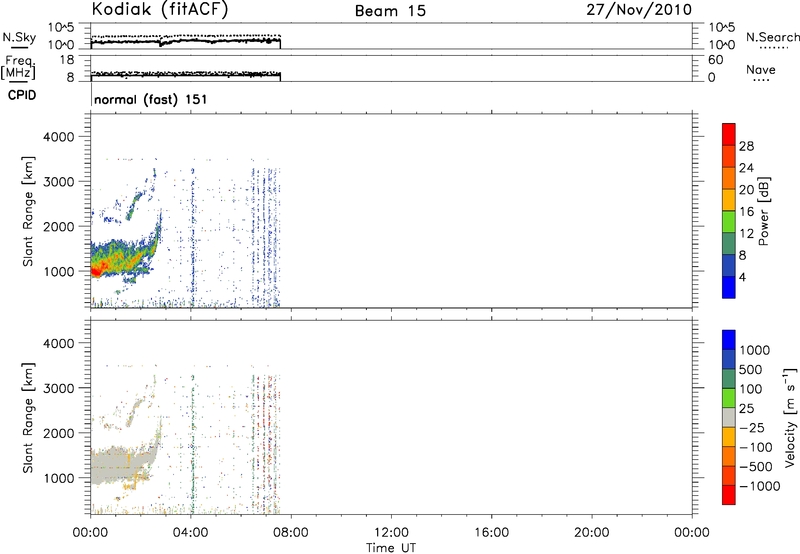Click 'Slant Range [km]' label of power panel

click(28, 211)
